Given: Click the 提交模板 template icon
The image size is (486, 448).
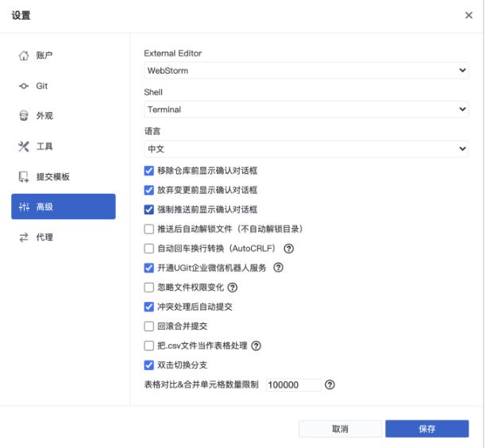Looking at the screenshot, I should pos(24,177).
